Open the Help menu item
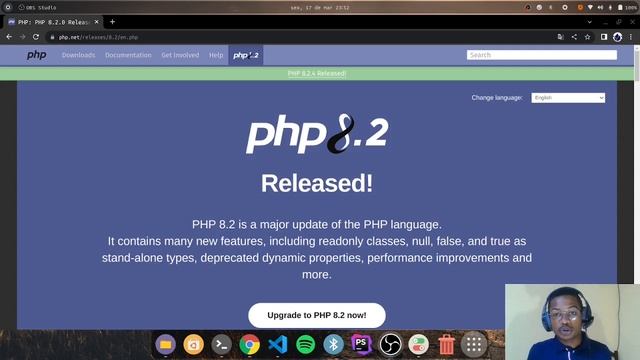Image resolution: width=640 pixels, height=360 pixels. [x=216, y=55]
